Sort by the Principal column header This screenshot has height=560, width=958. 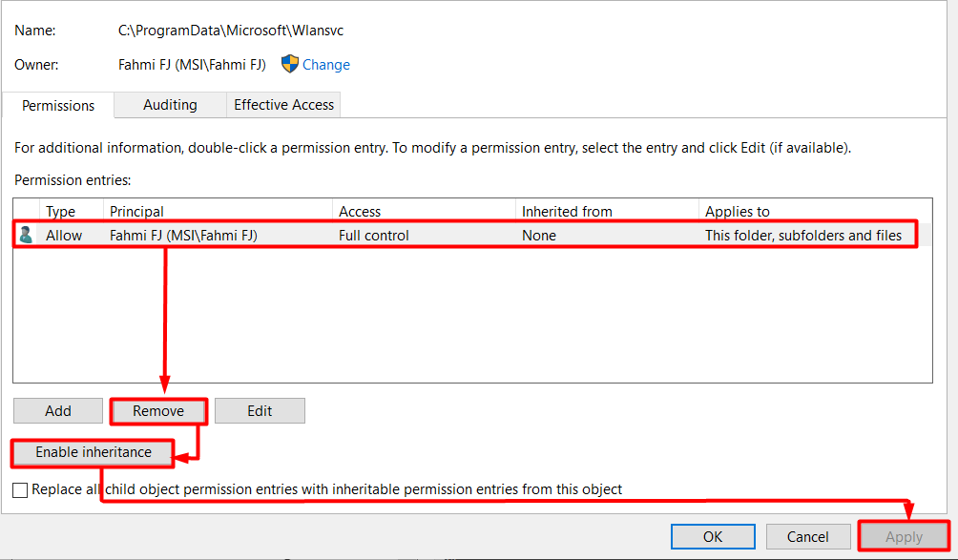tap(137, 212)
